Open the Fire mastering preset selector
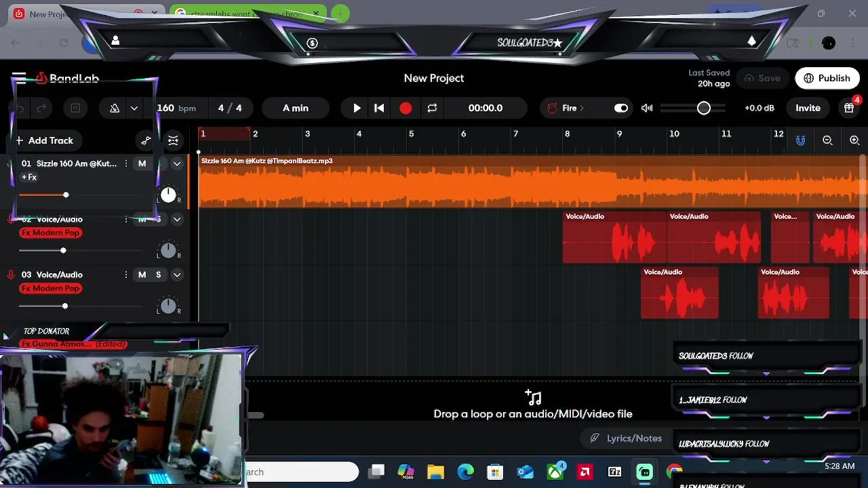 tap(566, 108)
